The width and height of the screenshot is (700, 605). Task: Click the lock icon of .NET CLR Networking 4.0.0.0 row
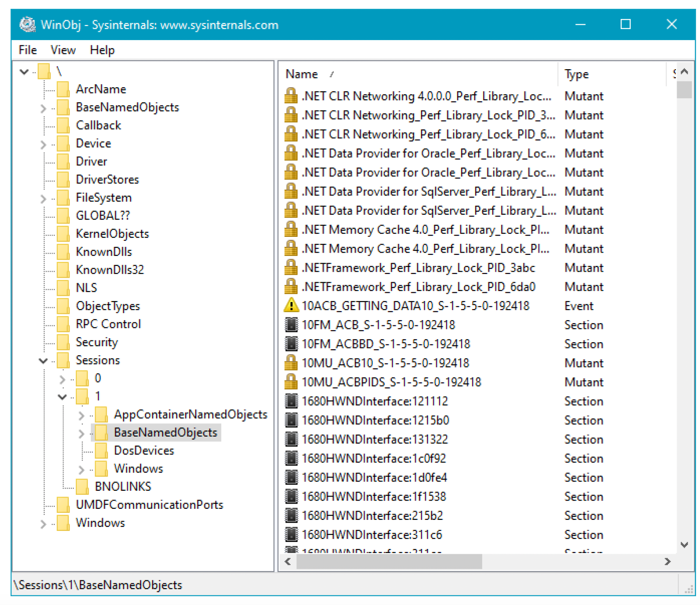point(290,96)
